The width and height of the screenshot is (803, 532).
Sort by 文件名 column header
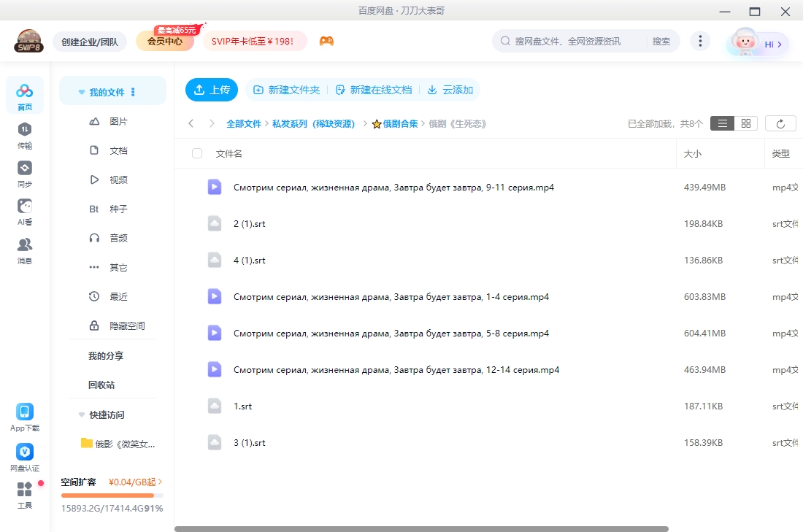pos(229,153)
